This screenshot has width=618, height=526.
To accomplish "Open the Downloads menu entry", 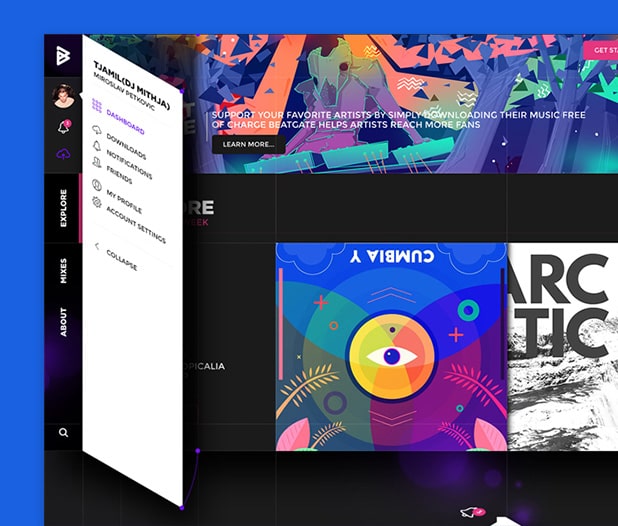I will coord(126,147).
